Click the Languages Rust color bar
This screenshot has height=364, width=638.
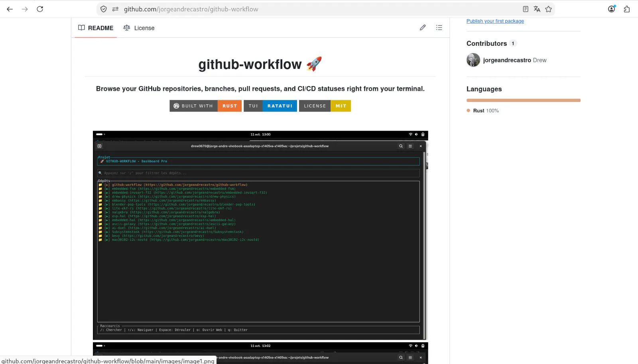point(524,100)
